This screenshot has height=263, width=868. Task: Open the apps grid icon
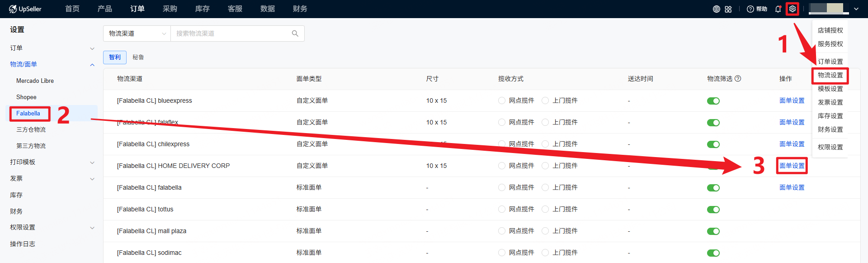pyautogui.click(x=728, y=9)
